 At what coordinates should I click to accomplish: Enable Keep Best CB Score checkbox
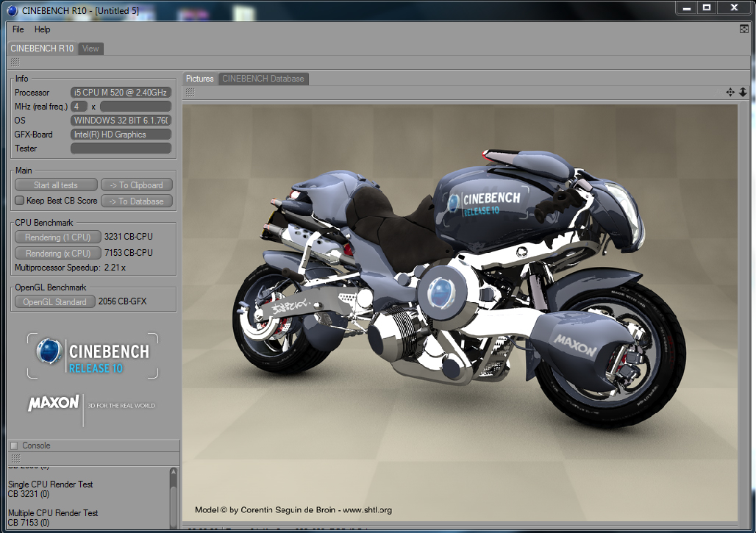[19, 201]
